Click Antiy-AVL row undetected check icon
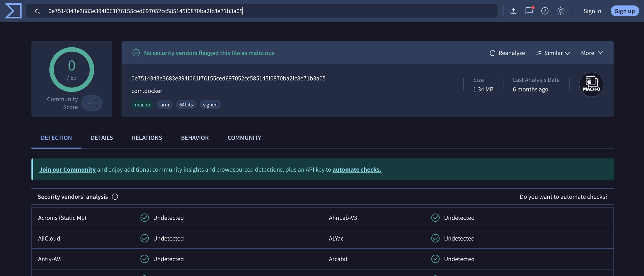 pos(145,259)
